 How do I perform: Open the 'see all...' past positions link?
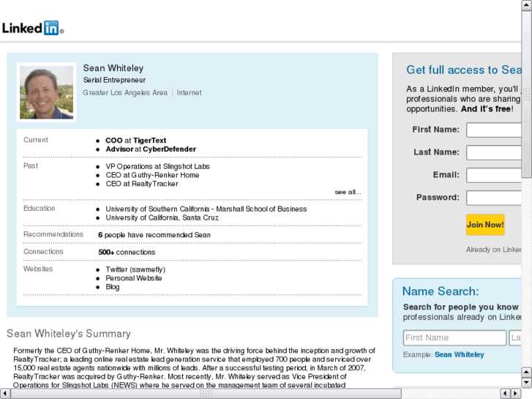click(348, 193)
